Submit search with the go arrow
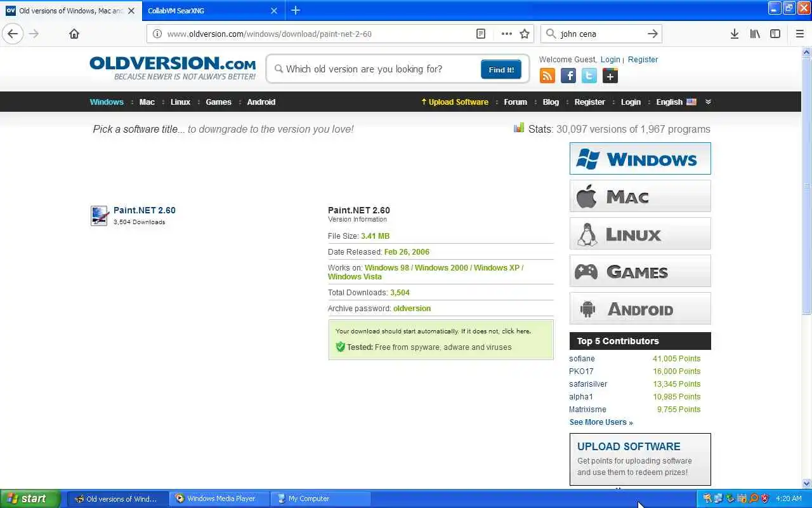Image resolution: width=812 pixels, height=508 pixels. click(652, 34)
